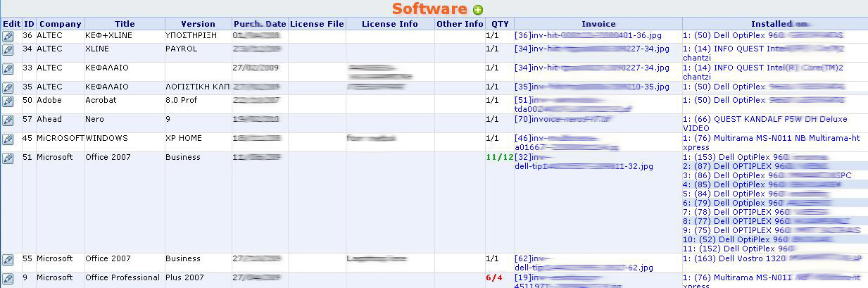868x288 pixels.
Task: Open (78) Dell OPTIPLEX 960 link
Action: tap(757, 212)
